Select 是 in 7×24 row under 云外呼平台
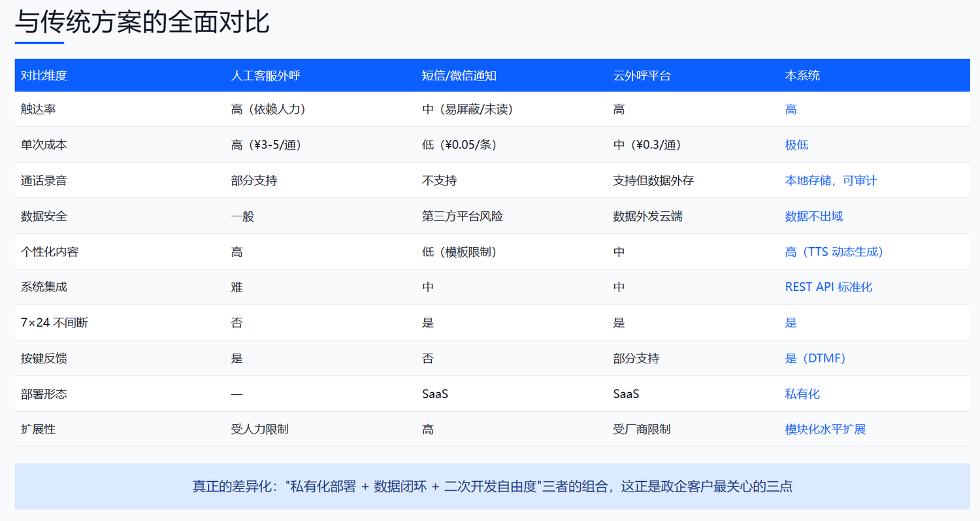The width and height of the screenshot is (980, 521). (x=619, y=323)
